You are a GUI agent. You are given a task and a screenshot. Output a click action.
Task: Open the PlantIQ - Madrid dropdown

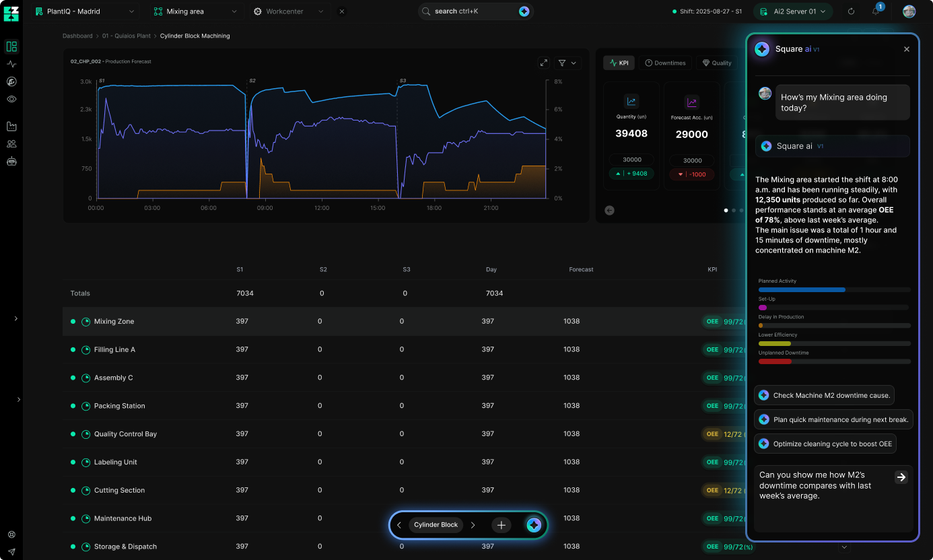[85, 11]
